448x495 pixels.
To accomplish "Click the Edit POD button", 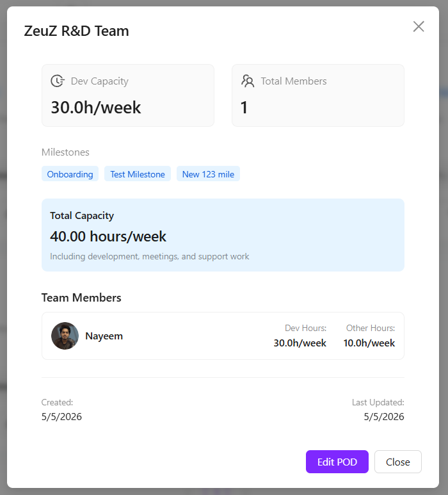I will [337, 462].
